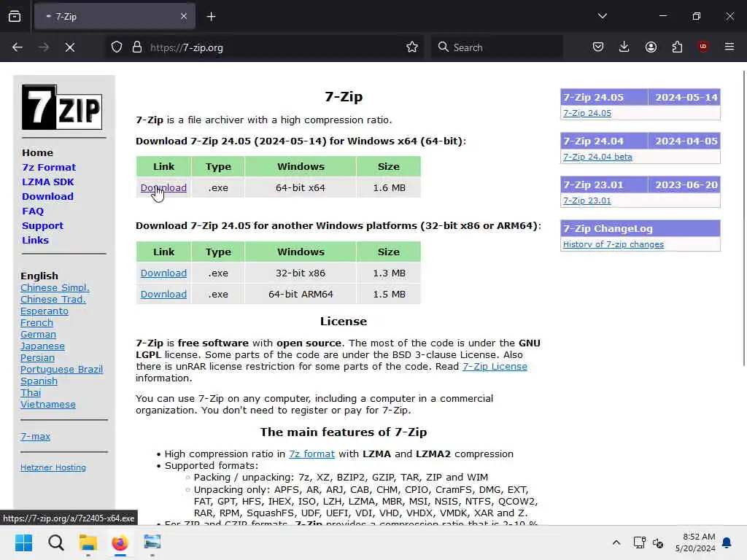
Task: Open a new tab with plus button
Action: click(211, 17)
